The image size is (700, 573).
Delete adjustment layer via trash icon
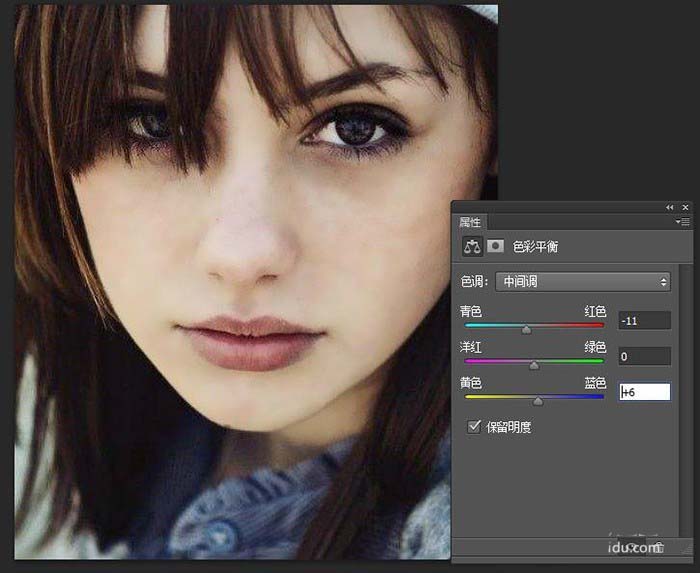click(657, 547)
